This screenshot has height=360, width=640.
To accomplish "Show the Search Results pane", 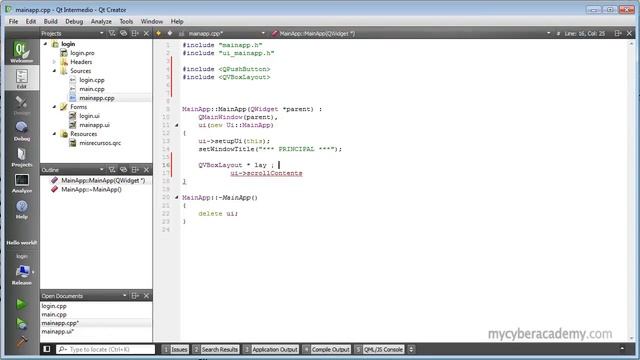I will (216, 349).
